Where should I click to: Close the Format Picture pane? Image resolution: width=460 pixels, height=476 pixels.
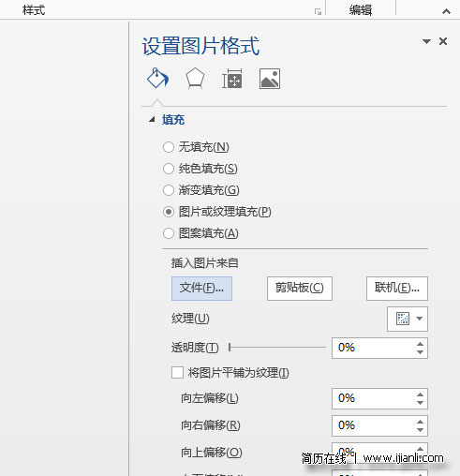pyautogui.click(x=443, y=41)
